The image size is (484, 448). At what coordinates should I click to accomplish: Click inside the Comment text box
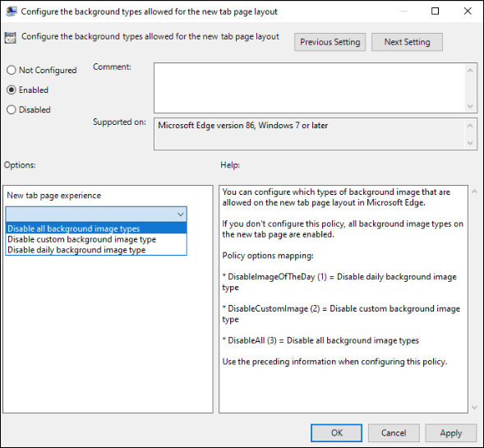[310, 88]
